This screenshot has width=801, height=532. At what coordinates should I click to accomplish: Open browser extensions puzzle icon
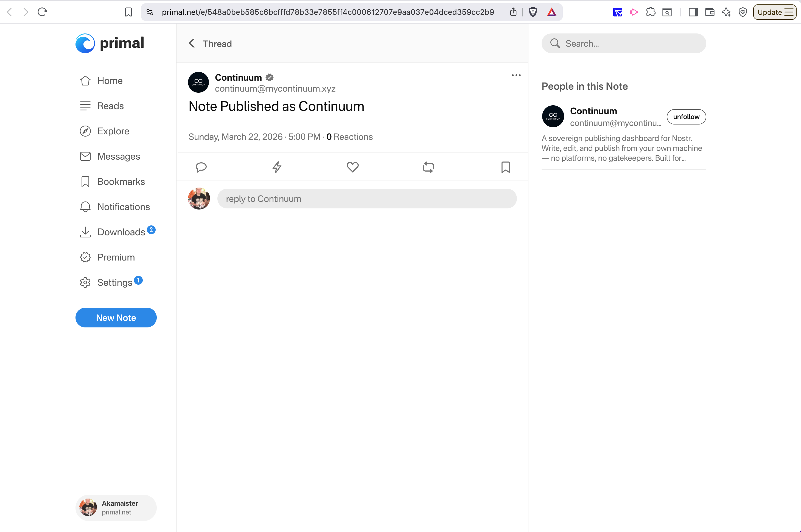coord(651,12)
